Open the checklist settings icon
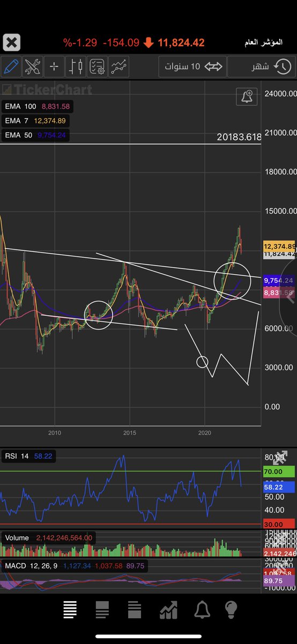The height and width of the screenshot is (644, 297). [97, 67]
